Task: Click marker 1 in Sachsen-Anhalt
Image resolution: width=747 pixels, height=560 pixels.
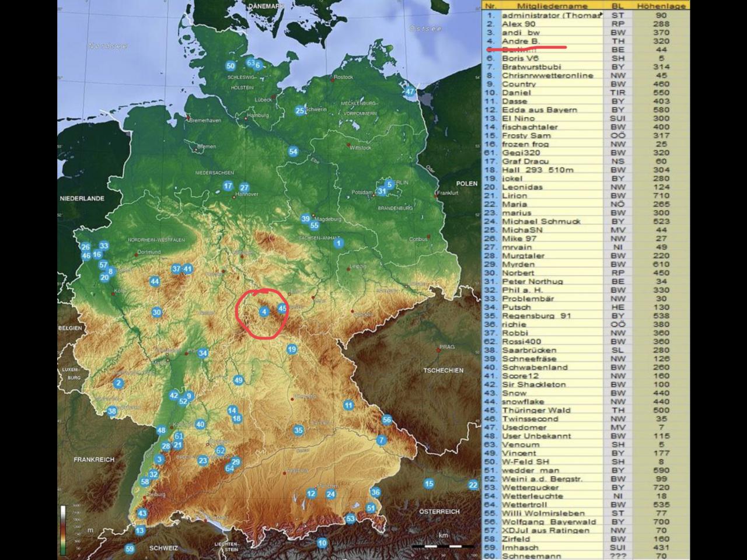Action: (338, 243)
